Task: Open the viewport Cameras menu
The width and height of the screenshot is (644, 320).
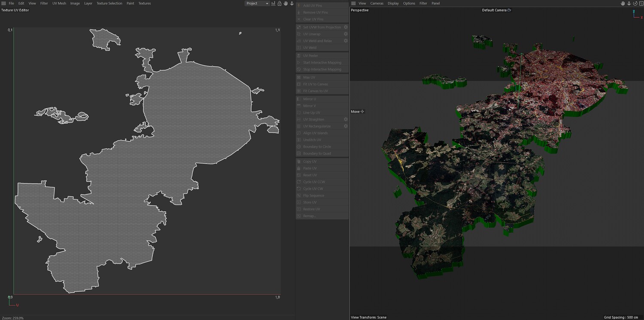Action: pyautogui.click(x=377, y=3)
